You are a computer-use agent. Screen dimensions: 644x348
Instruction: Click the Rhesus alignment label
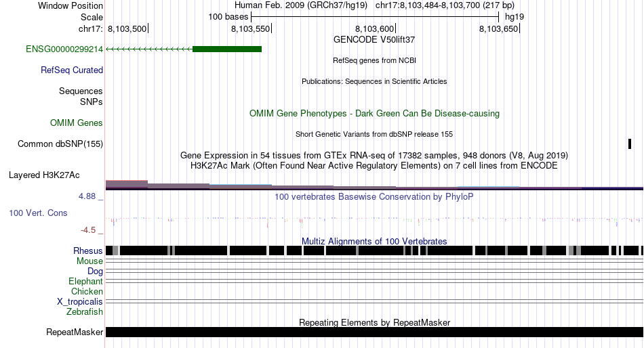click(88, 251)
